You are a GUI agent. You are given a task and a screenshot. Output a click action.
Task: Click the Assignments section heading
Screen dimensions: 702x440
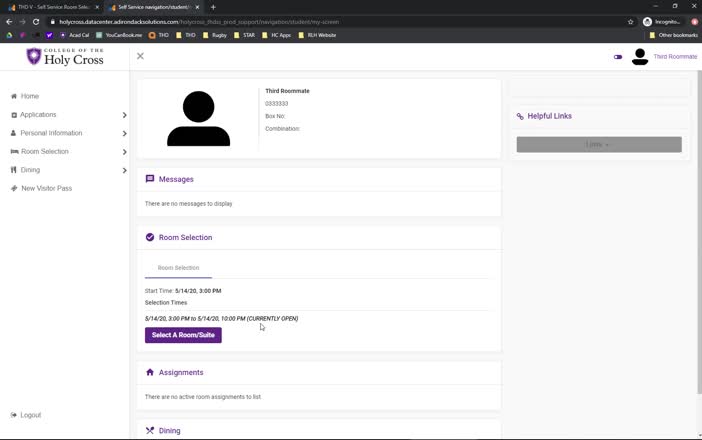pyautogui.click(x=181, y=372)
